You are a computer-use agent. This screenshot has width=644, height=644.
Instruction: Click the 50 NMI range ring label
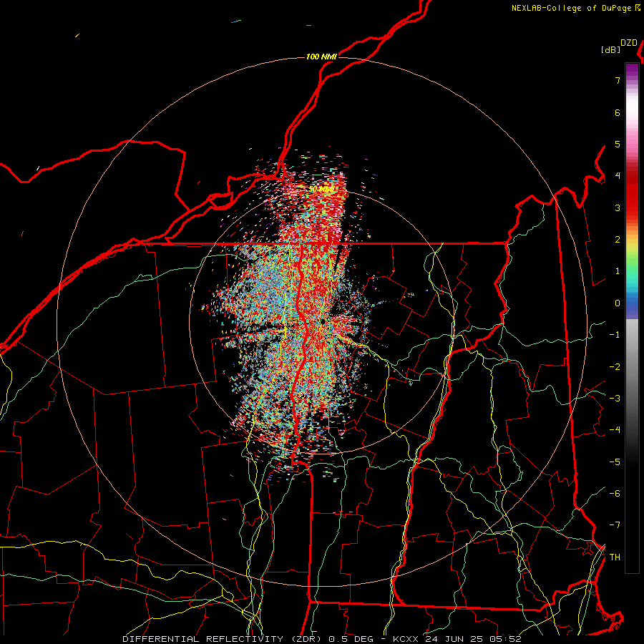[321, 190]
